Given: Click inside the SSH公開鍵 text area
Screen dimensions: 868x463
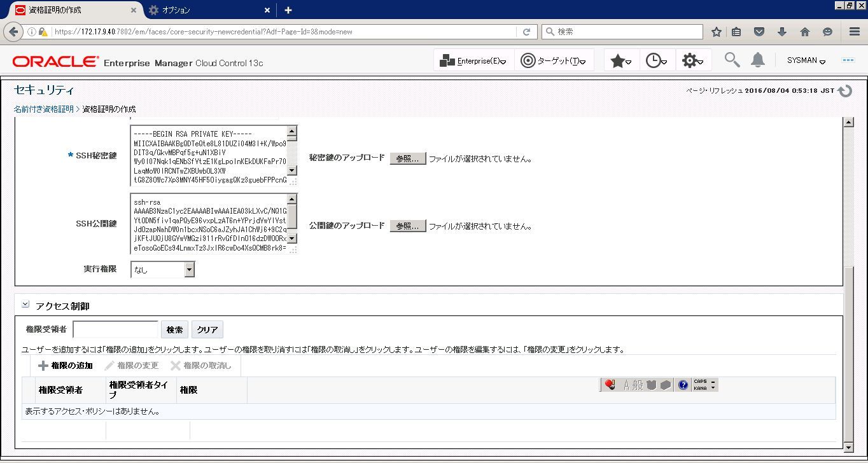Looking at the screenshot, I should coord(209,224).
